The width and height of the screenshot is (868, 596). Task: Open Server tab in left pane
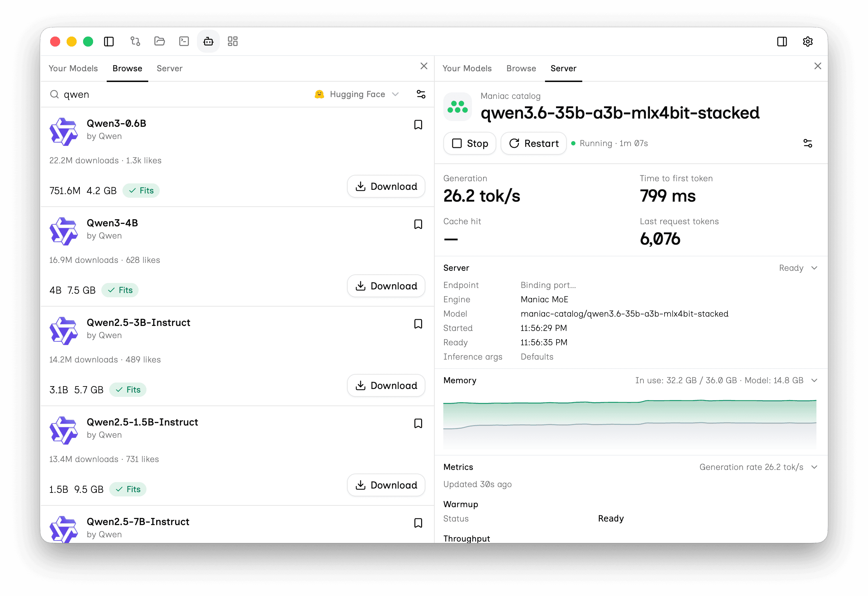tap(170, 68)
